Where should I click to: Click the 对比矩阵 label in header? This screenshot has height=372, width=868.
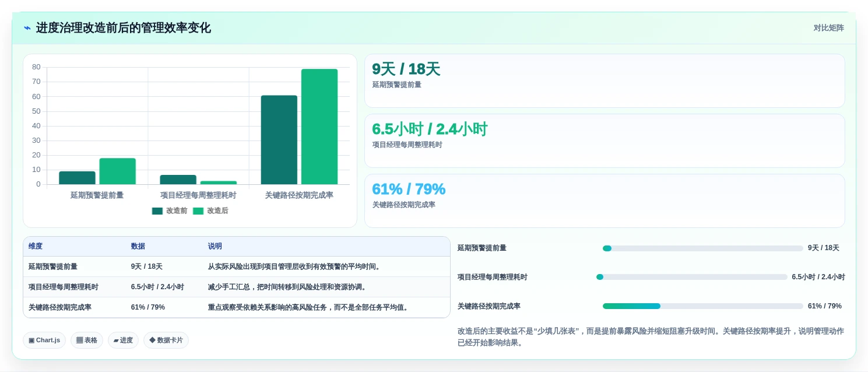(x=828, y=27)
